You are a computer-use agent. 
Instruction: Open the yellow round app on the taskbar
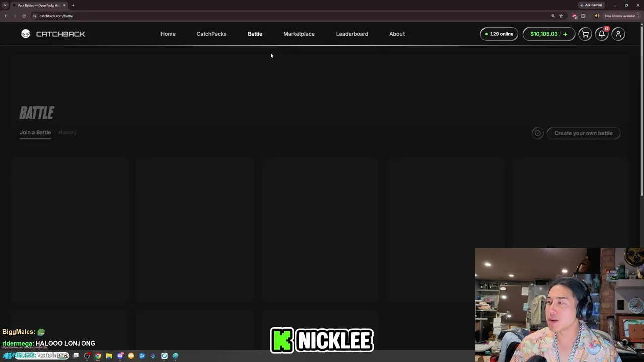(131, 356)
